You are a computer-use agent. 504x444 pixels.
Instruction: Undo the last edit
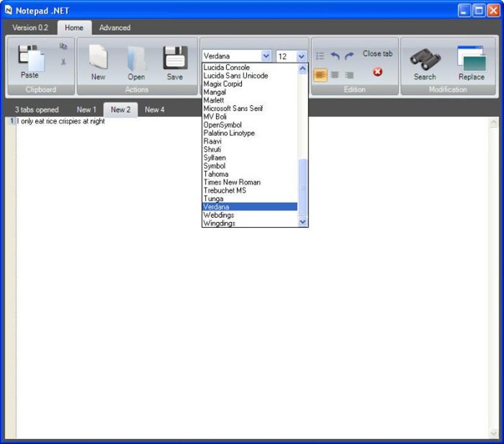pyautogui.click(x=335, y=56)
